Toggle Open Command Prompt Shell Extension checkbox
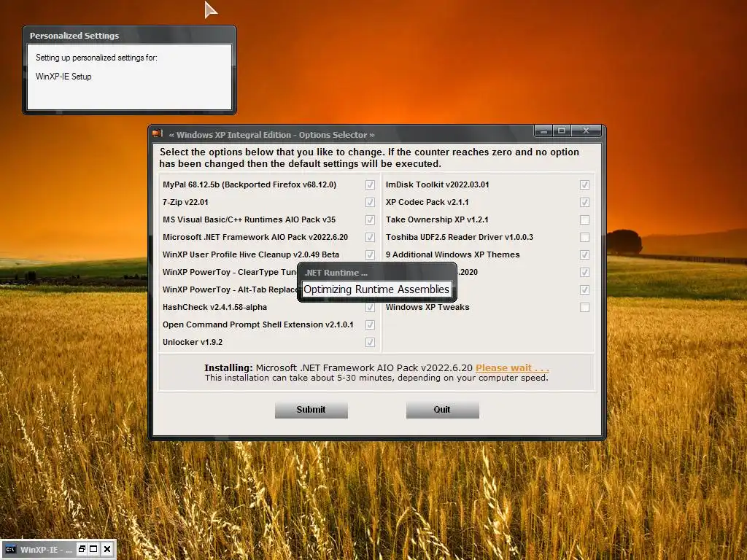 click(x=370, y=324)
